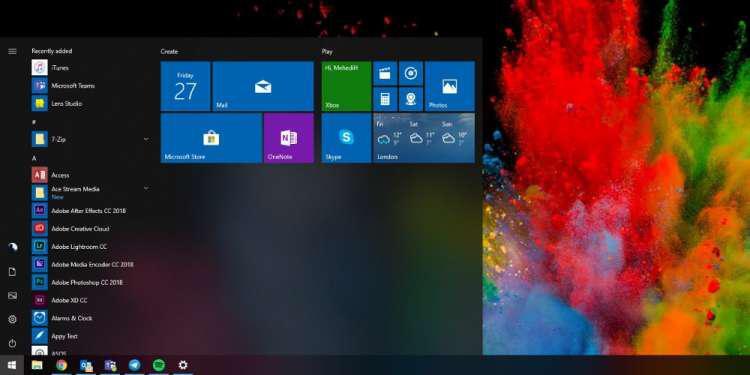
Task: Open Telegram from taskbar
Action: 135,365
